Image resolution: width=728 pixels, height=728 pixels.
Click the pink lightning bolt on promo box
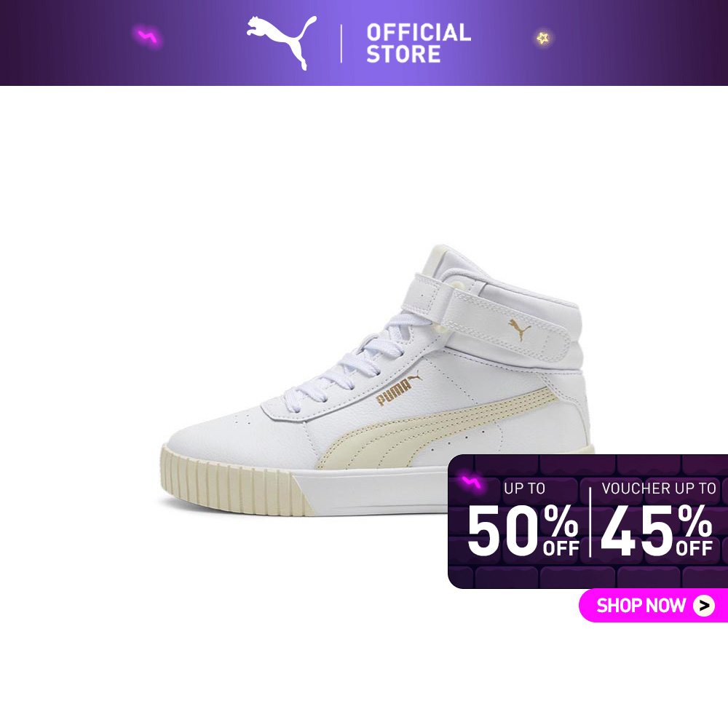471,483
